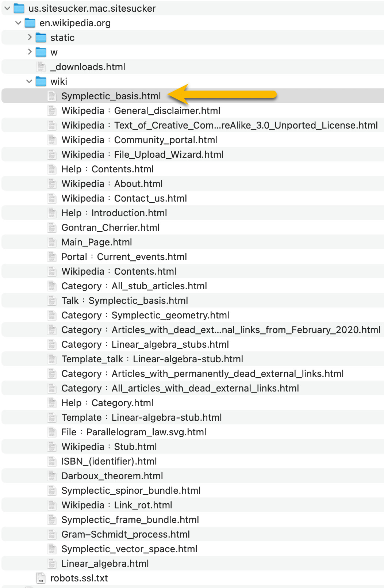The height and width of the screenshot is (588, 384).
Task: Select Portal : Current_events.html file name
Action: (124, 257)
